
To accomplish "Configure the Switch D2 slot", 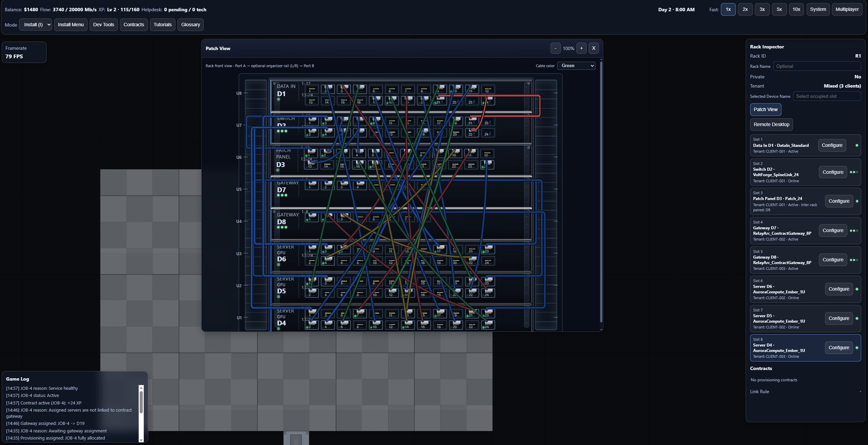I will click(832, 172).
